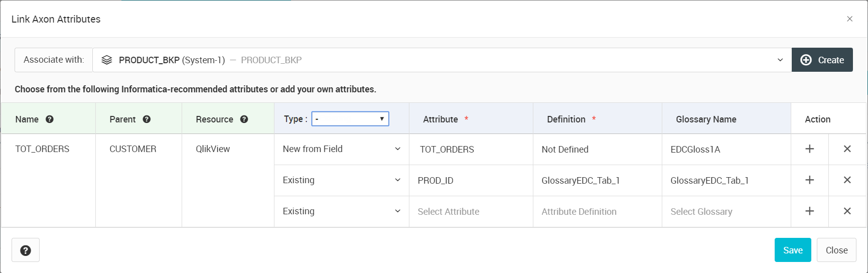Viewport: 868px width, 273px height.
Task: Open the Type filter dropdown
Action: (350, 119)
